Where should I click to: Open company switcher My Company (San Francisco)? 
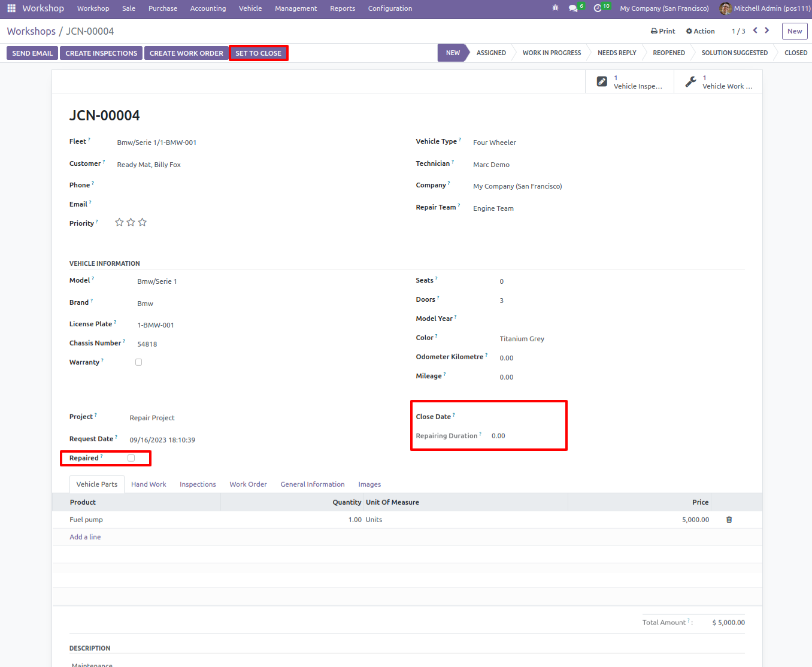click(664, 8)
